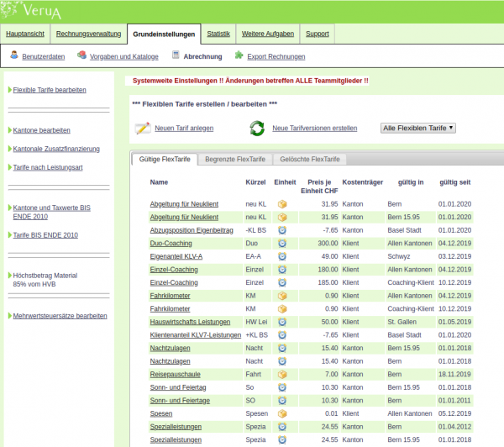Viewport: 504px width, 447px height.
Task: Open the Spesen tariff
Action: pyautogui.click(x=161, y=413)
